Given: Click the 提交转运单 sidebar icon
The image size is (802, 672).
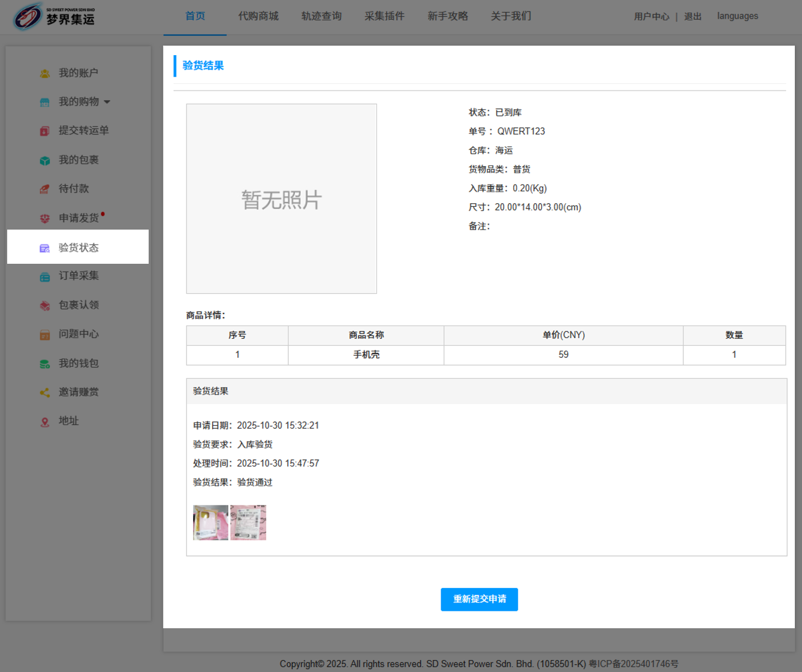Looking at the screenshot, I should click(45, 131).
